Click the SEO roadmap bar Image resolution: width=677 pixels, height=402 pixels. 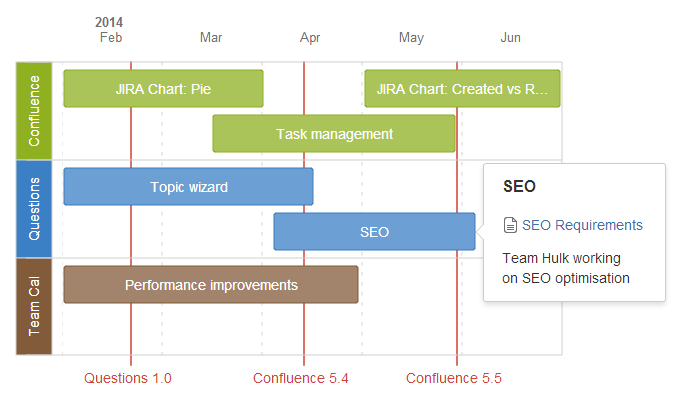374,231
